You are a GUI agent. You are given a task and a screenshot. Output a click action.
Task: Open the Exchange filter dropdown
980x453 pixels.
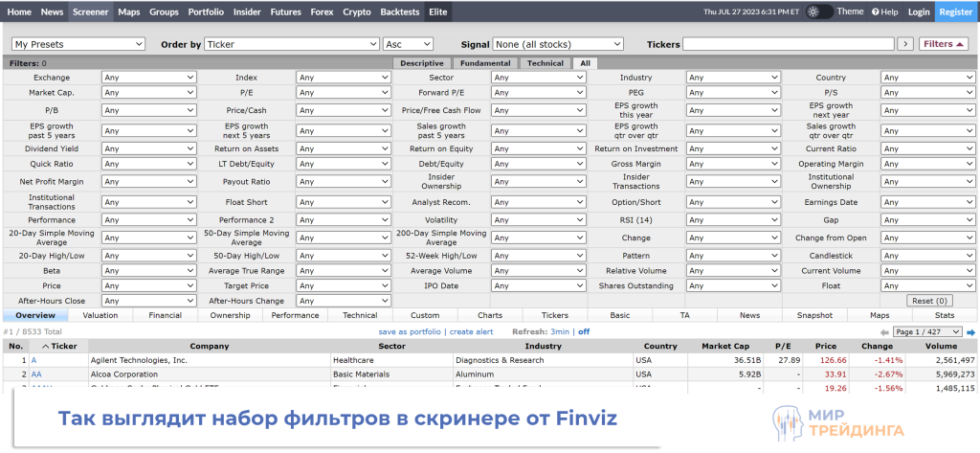click(146, 78)
